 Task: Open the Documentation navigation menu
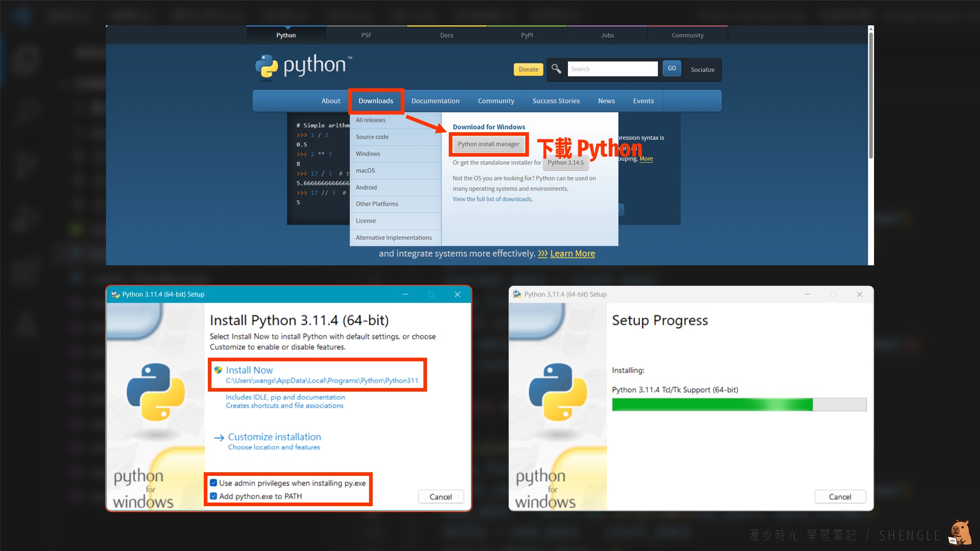click(x=435, y=101)
